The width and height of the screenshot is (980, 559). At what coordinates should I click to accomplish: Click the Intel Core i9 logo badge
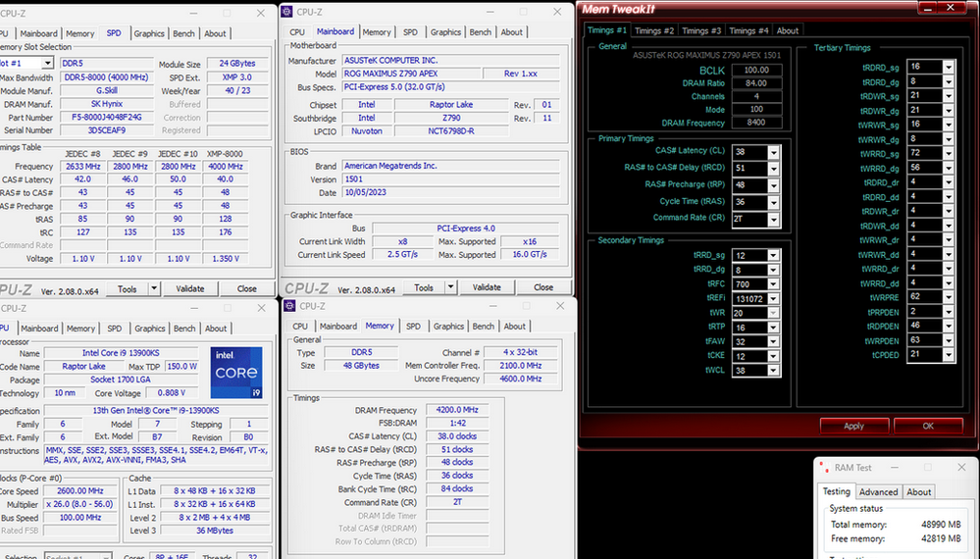(236, 373)
